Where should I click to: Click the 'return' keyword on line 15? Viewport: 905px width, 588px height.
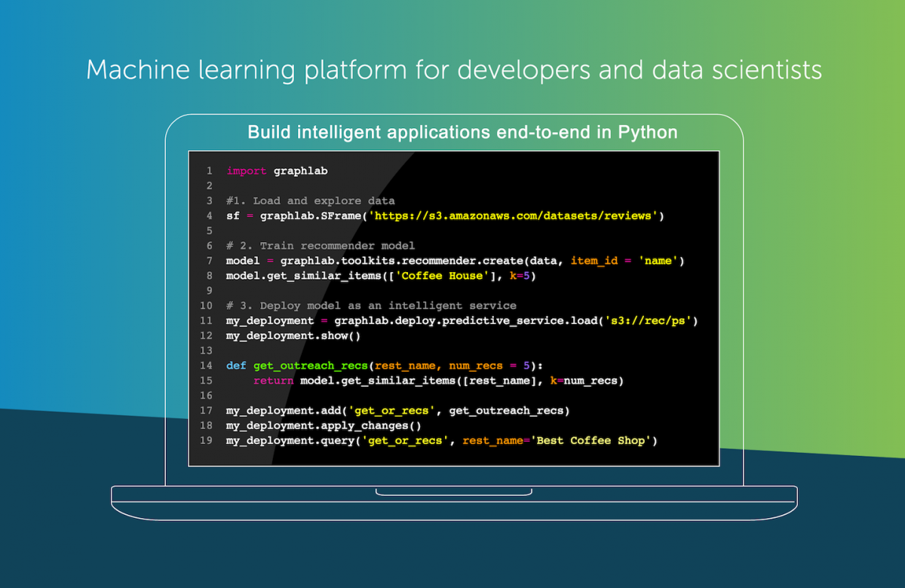[x=273, y=381]
